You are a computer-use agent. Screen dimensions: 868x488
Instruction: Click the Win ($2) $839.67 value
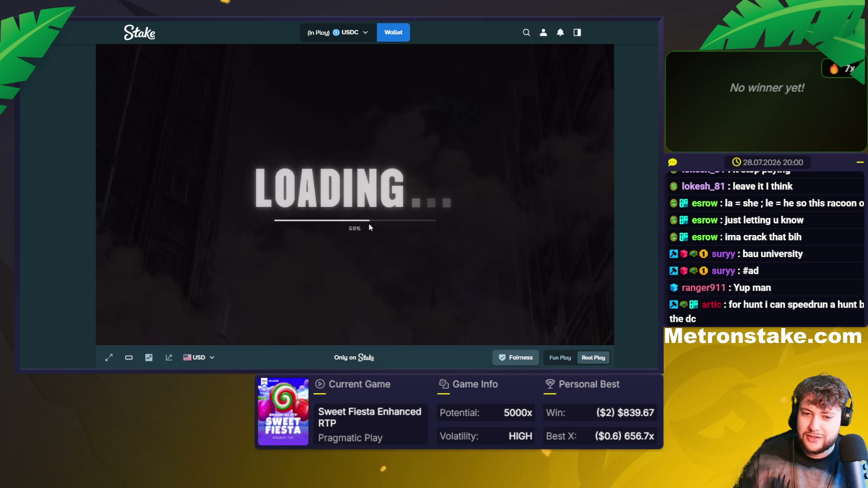pos(625,413)
